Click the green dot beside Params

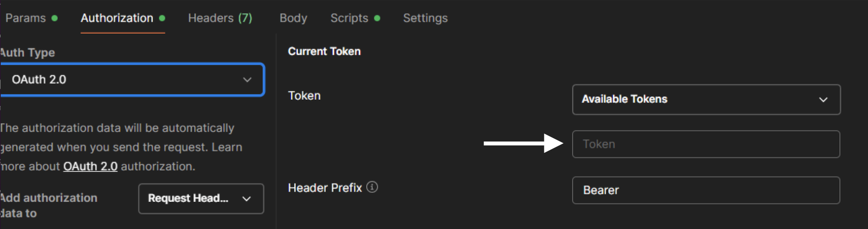55,18
